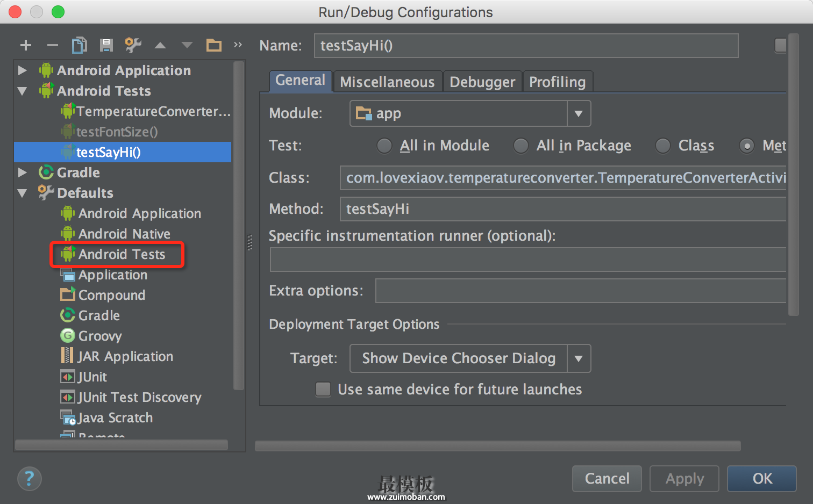Image resolution: width=813 pixels, height=504 pixels.
Task: Toggle Use same device for future launches
Action: 323,389
